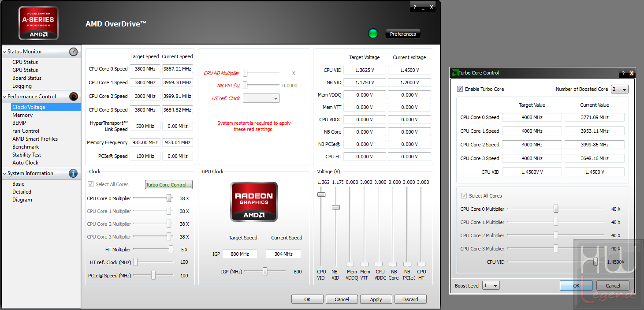Click CPU Core 0 Speed target field 3800 MHz
The height and width of the screenshot is (310, 644).
click(x=145, y=69)
